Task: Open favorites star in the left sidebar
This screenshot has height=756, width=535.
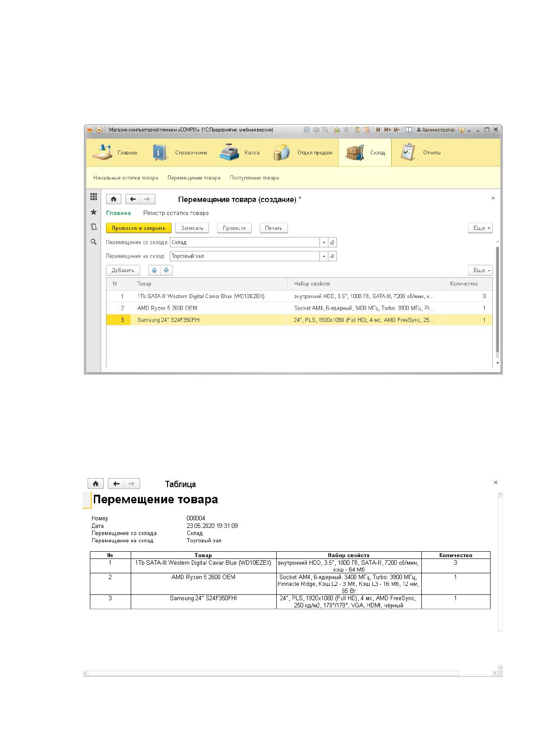Action: (93, 212)
